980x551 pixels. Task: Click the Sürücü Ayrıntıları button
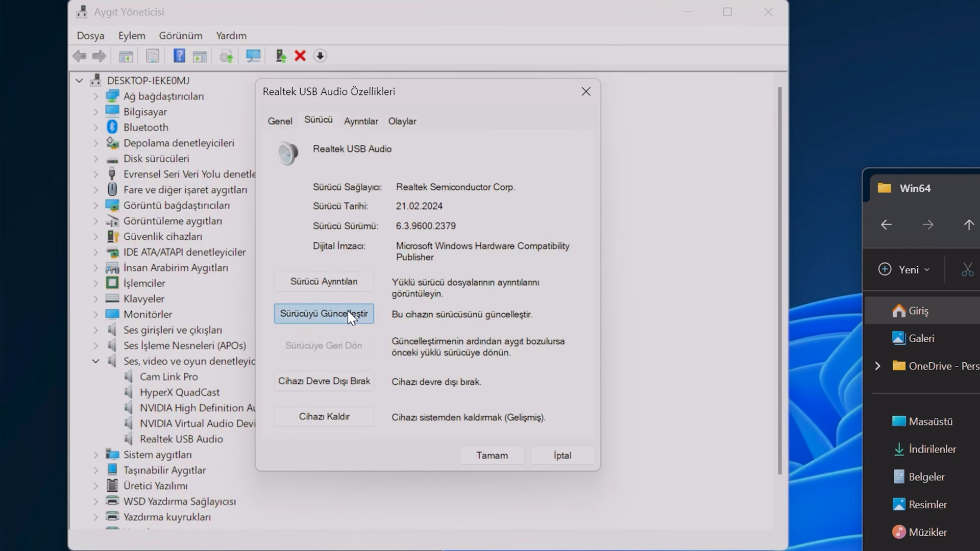pyautogui.click(x=324, y=282)
